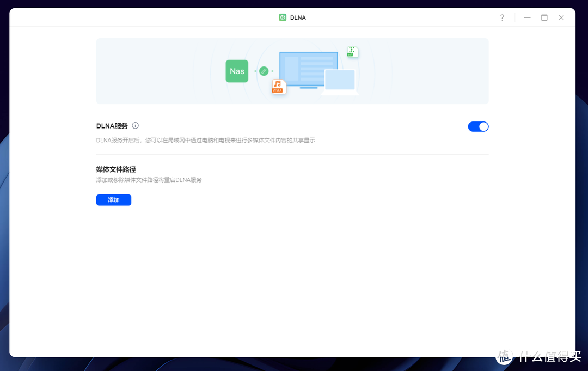The width and height of the screenshot is (588, 371).
Task: Click the link icon between Nas and TV
Action: 264,71
